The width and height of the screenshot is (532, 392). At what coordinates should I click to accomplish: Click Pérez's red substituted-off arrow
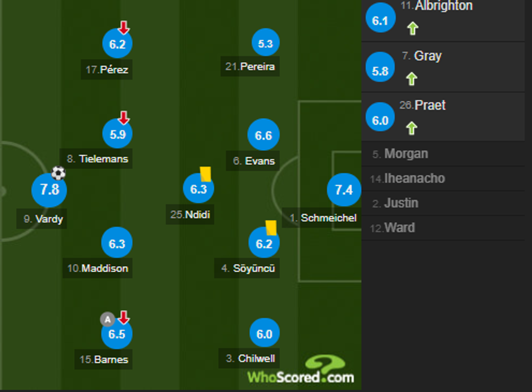124,27
